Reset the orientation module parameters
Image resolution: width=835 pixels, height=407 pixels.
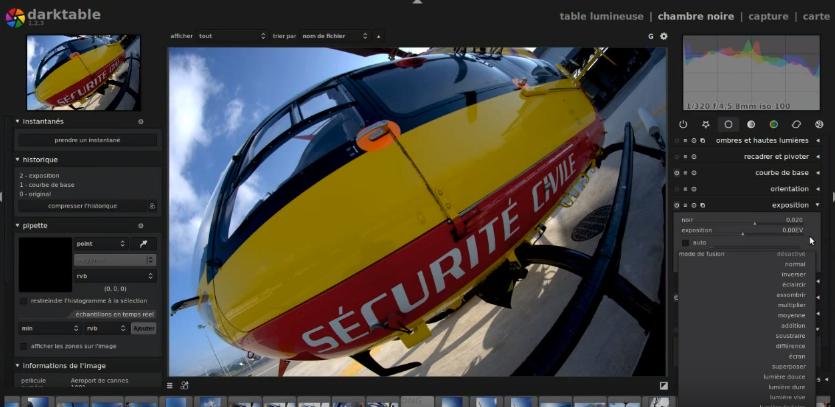pos(694,189)
